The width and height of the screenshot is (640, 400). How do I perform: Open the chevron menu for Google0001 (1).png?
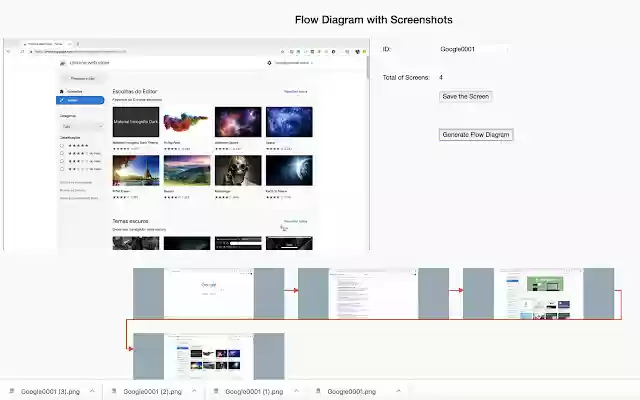[296, 391]
